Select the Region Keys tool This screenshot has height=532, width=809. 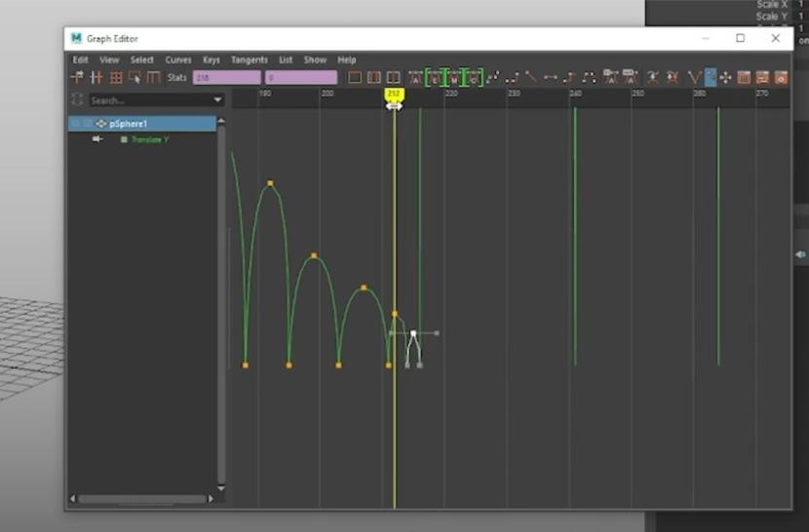point(135,78)
